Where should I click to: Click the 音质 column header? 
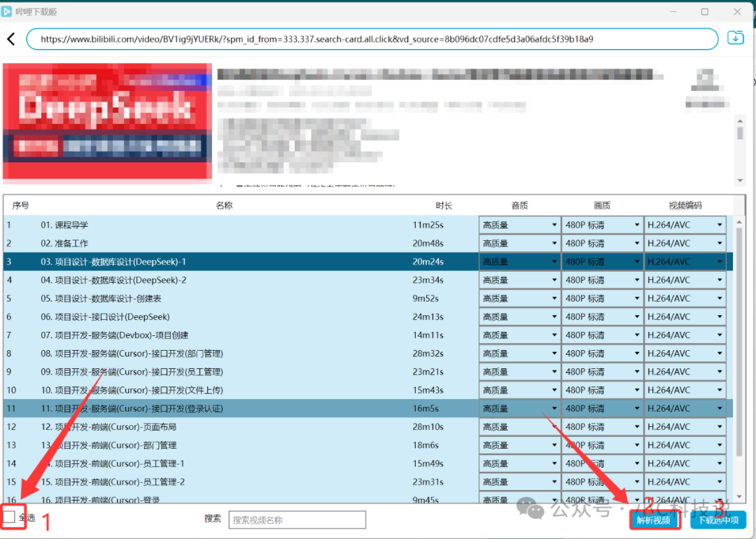tap(519, 205)
